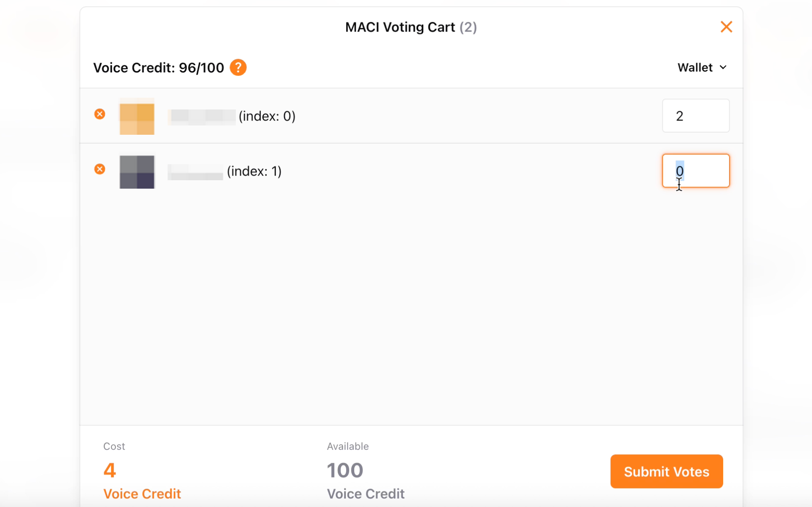The image size is (812, 507).
Task: Click the Voice Credit 96/100 text
Action: [x=158, y=68]
